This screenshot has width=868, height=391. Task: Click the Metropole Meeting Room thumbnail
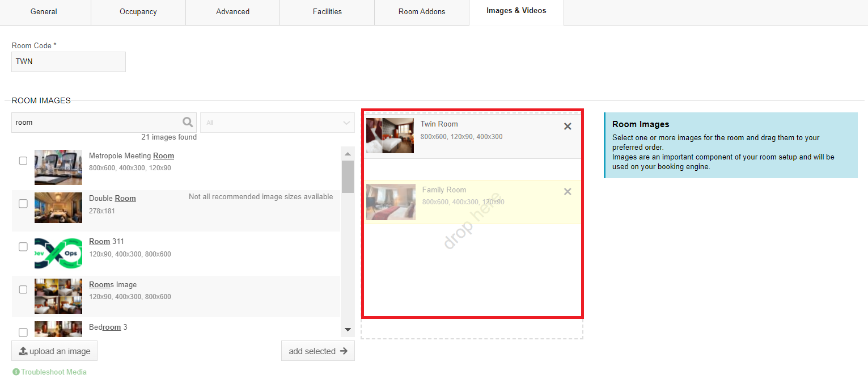[x=58, y=167]
